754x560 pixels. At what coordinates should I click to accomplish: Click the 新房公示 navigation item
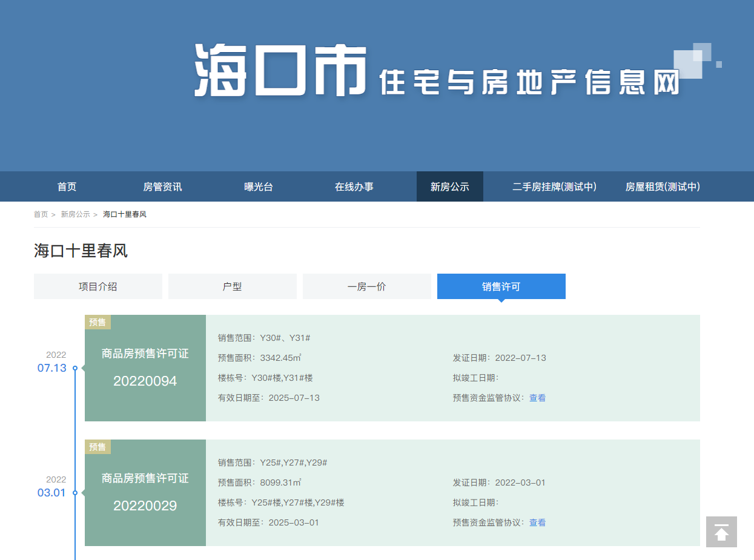[450, 187]
